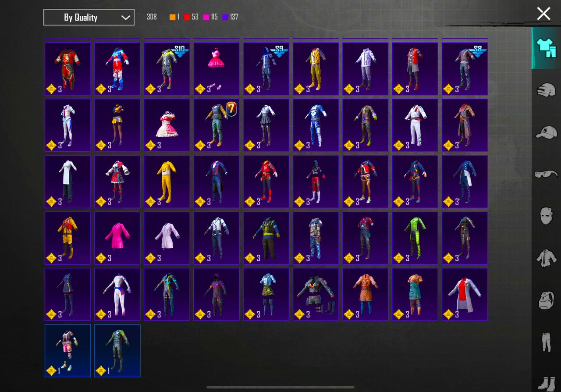Screen dimensions: 561x392
Task: Open the jacket tops category icon
Action: 546,258
